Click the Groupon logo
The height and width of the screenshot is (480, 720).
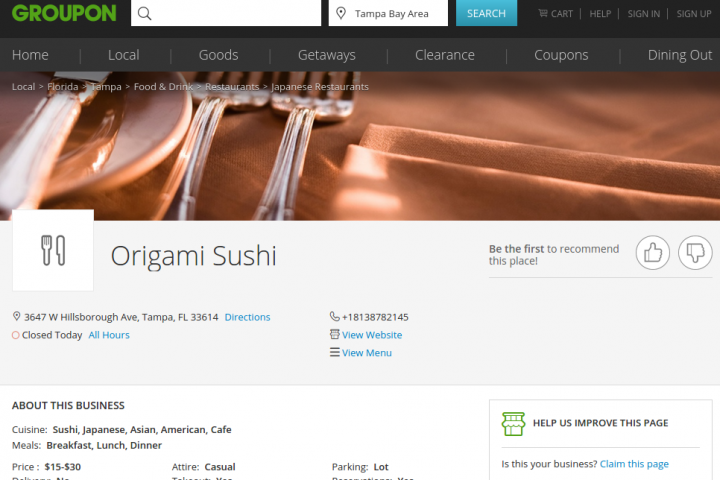pos(64,13)
